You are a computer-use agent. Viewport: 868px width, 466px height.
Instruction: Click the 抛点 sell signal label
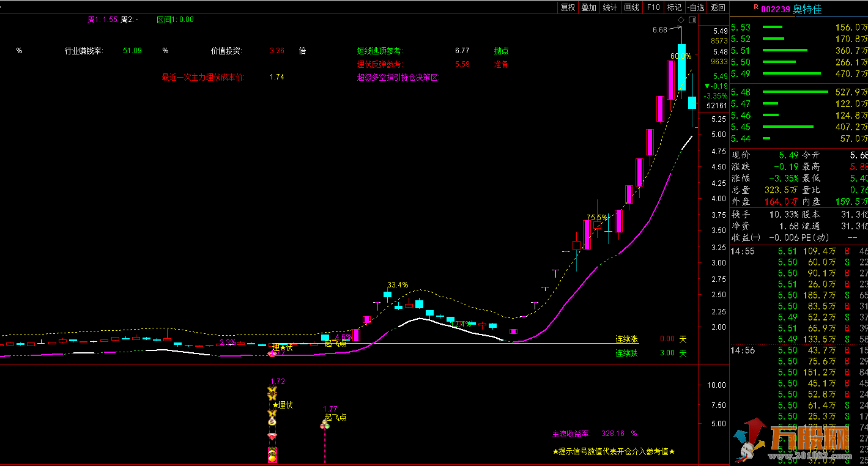501,51
